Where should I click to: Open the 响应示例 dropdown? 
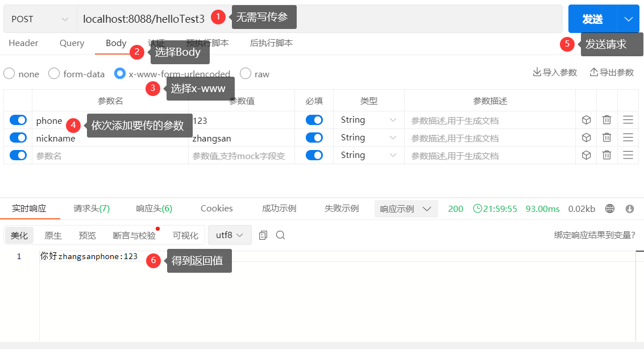pyautogui.click(x=406, y=209)
